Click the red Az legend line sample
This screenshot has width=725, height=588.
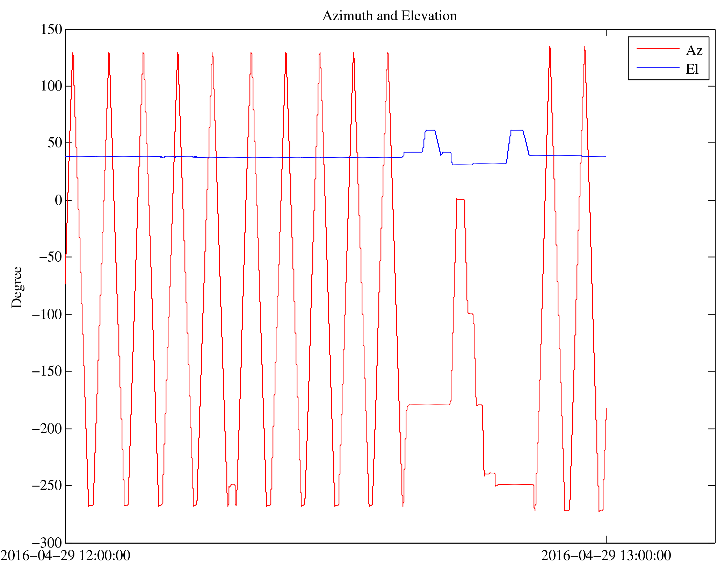658,49
